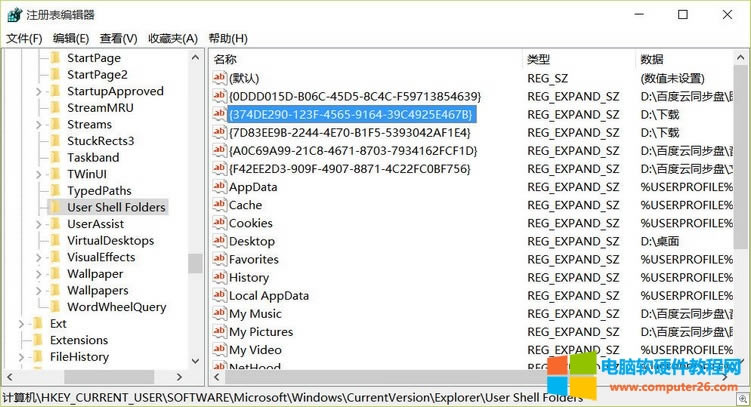
Task: Open the 文件(F) menu
Action: (x=24, y=38)
